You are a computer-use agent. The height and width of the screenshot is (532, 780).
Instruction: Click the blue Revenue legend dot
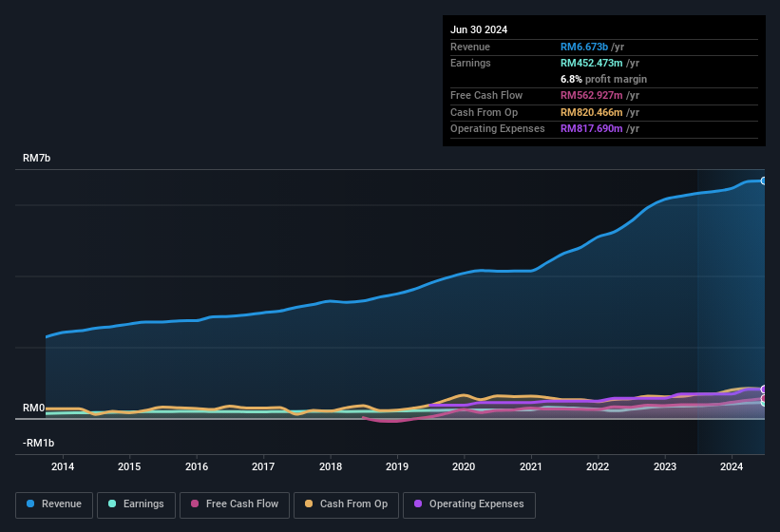point(30,503)
